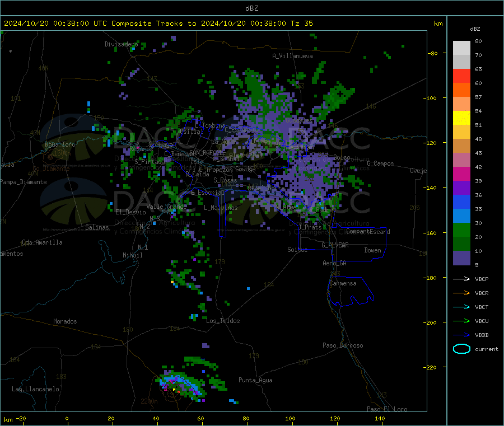Click the Paso_Barroso place label
Image resolution: width=504 pixels, height=426 pixels.
(343, 345)
